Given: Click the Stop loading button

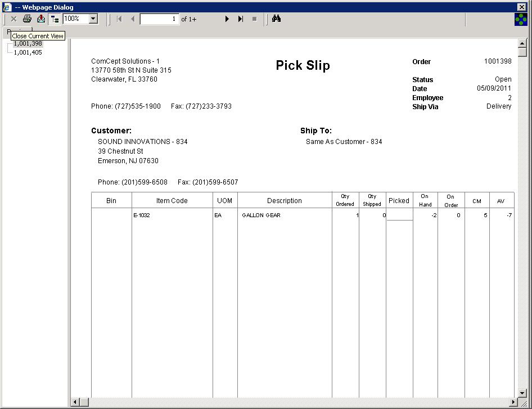Looking at the screenshot, I should (254, 19).
